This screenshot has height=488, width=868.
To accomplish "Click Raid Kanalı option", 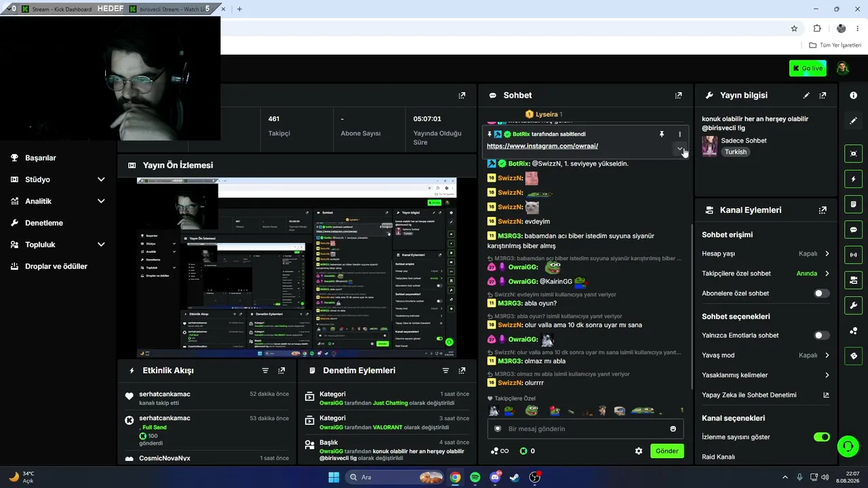I will pyautogui.click(x=719, y=457).
